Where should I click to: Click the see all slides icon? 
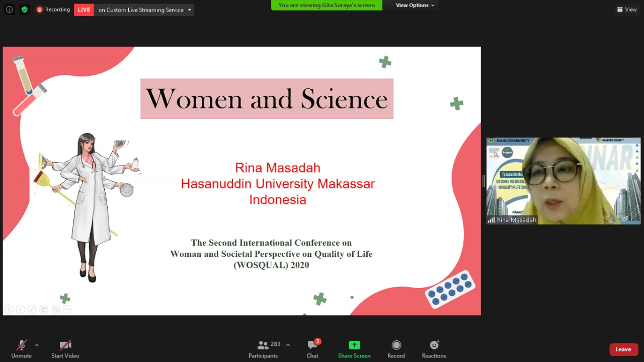point(44,310)
